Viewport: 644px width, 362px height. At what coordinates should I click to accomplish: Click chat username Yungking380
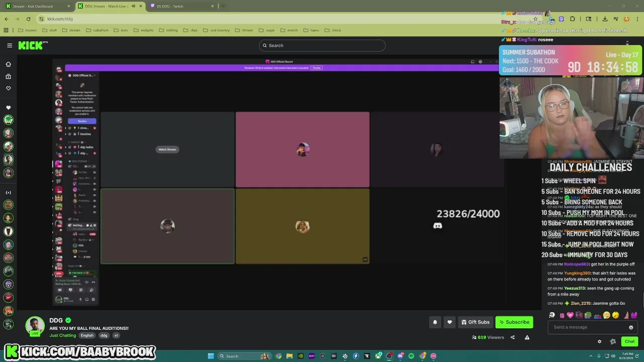point(577,274)
